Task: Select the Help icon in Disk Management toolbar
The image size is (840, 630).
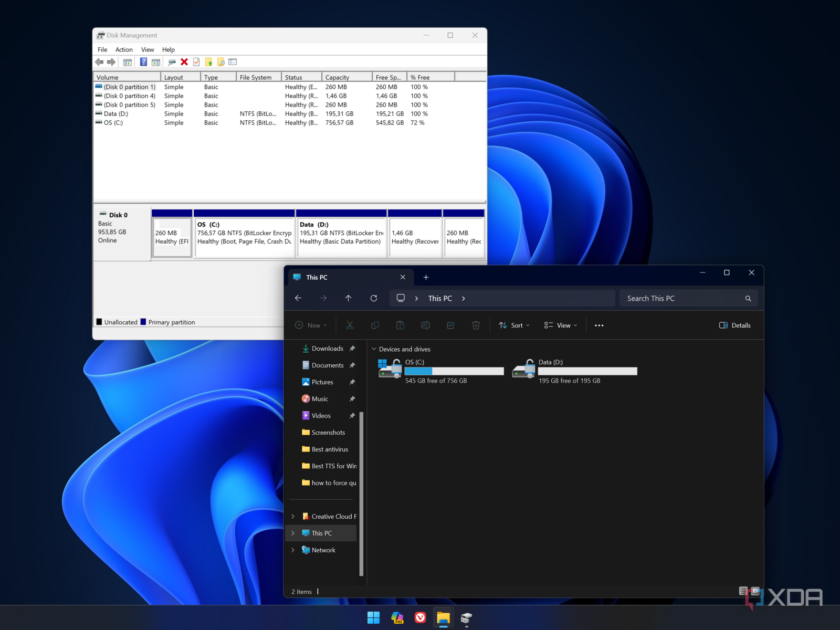Action: (x=143, y=61)
